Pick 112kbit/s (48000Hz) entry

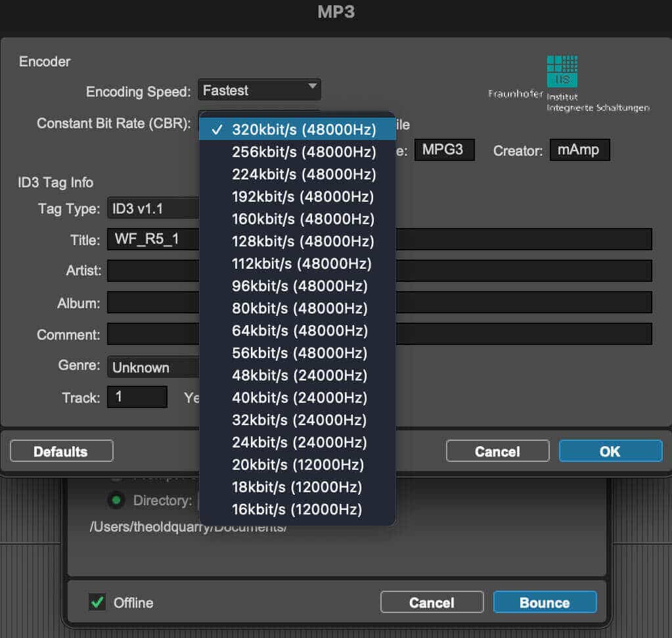click(298, 263)
